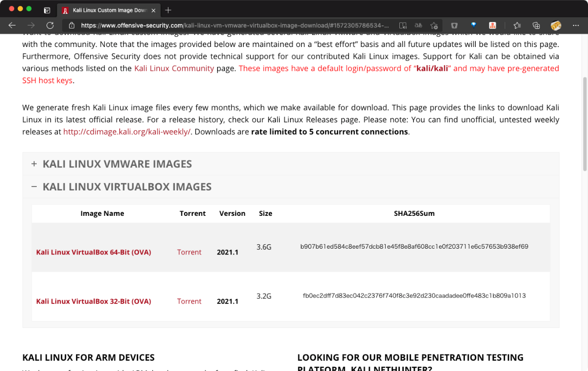Click the 2021.1 version in 32-Bit row

227,301
